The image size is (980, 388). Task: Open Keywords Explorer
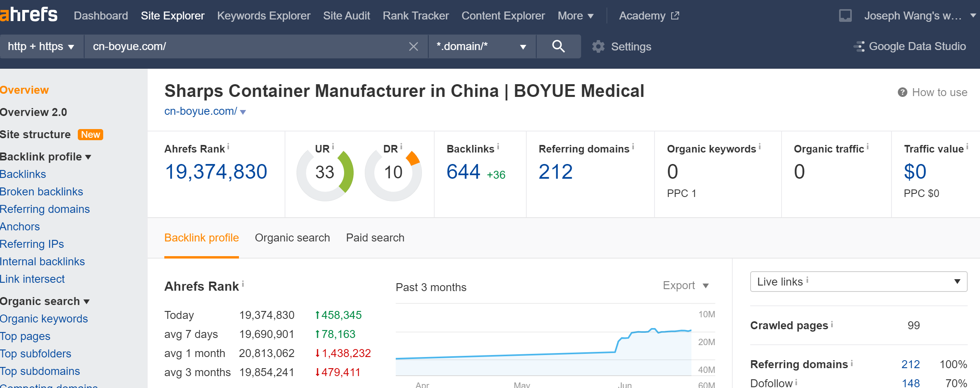coord(264,15)
